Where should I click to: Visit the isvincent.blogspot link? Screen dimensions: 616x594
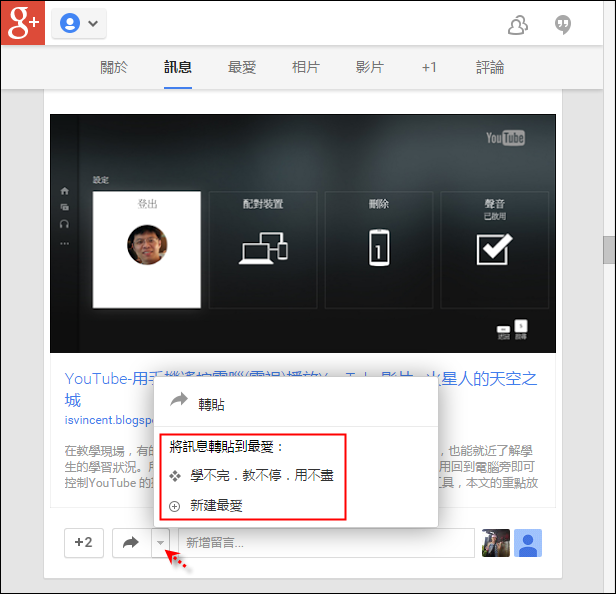point(109,420)
